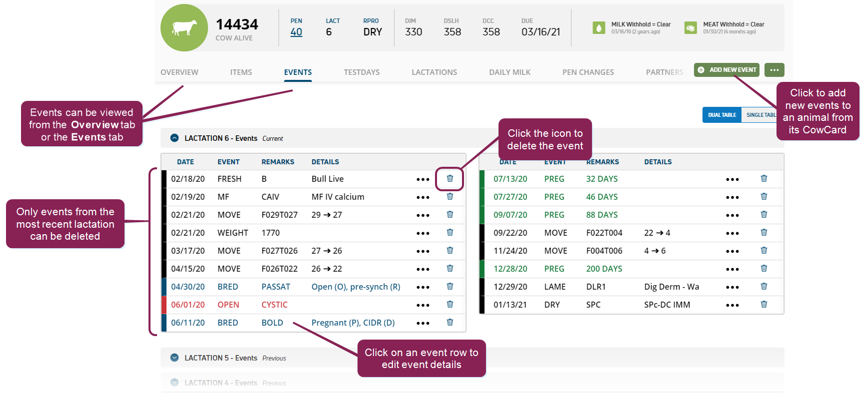
Task: Collapse the LACTATION 6 Events section
Action: [174, 138]
